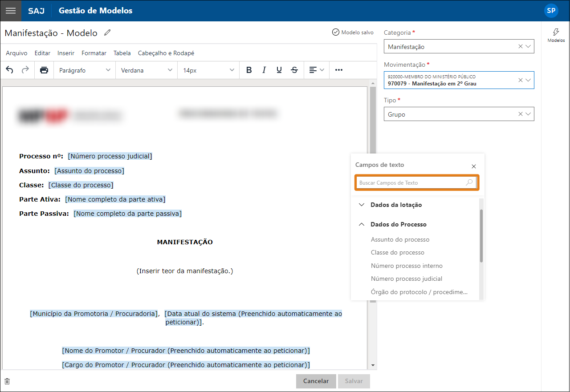
Task: Open the Inserir menu
Action: [66, 53]
